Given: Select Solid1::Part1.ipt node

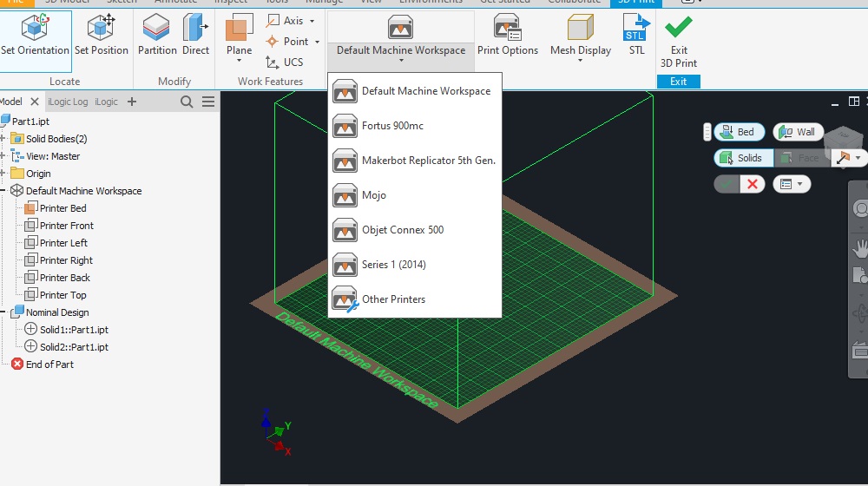Looking at the screenshot, I should click(74, 330).
